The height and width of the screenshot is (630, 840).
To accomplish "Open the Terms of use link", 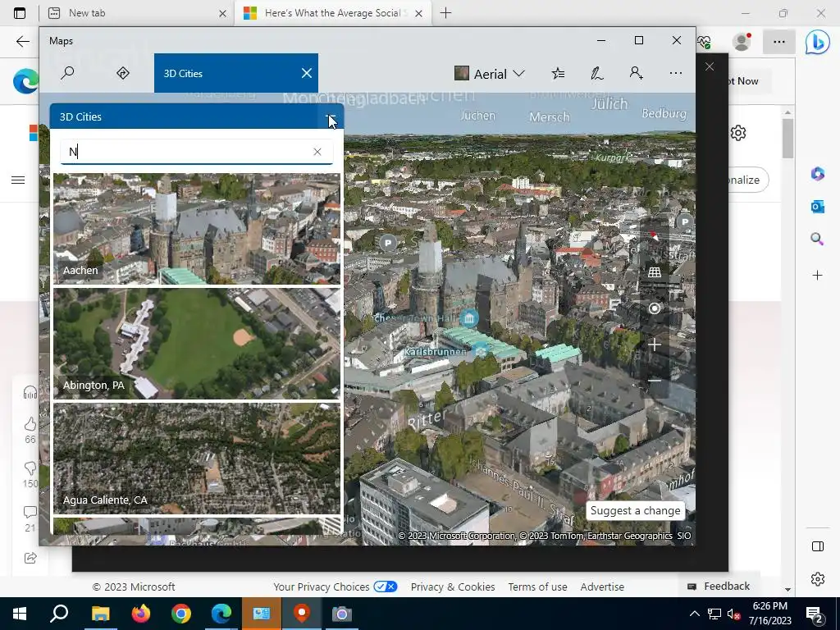I will tap(537, 587).
